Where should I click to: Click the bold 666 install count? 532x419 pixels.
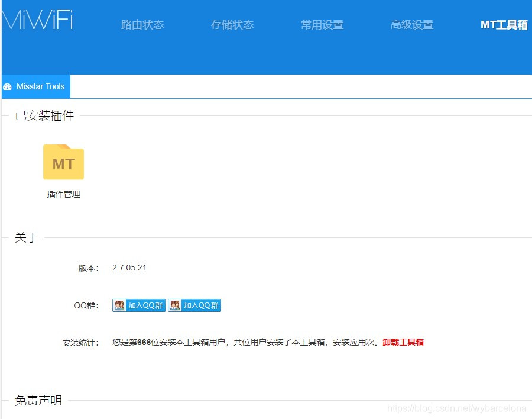click(x=144, y=342)
